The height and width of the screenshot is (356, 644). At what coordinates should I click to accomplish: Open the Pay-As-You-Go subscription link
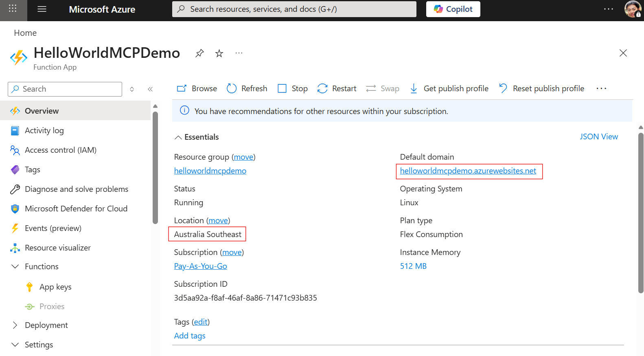pyautogui.click(x=201, y=266)
